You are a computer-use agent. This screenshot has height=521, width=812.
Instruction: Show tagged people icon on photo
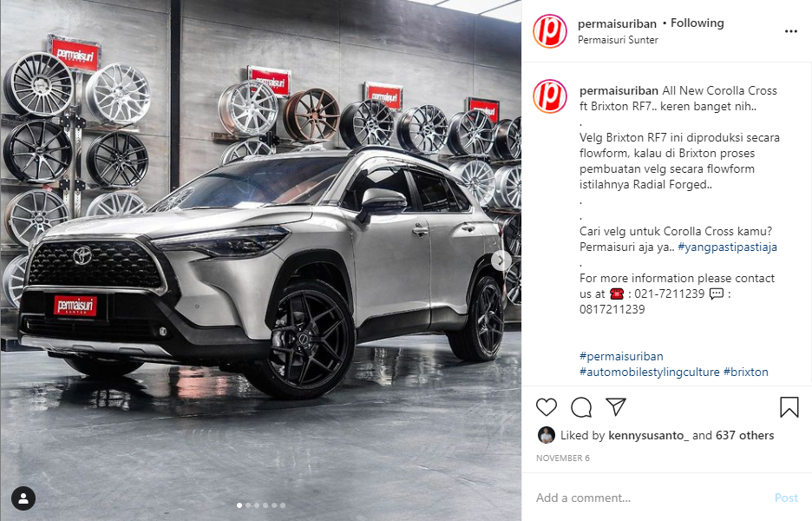coord(23,498)
